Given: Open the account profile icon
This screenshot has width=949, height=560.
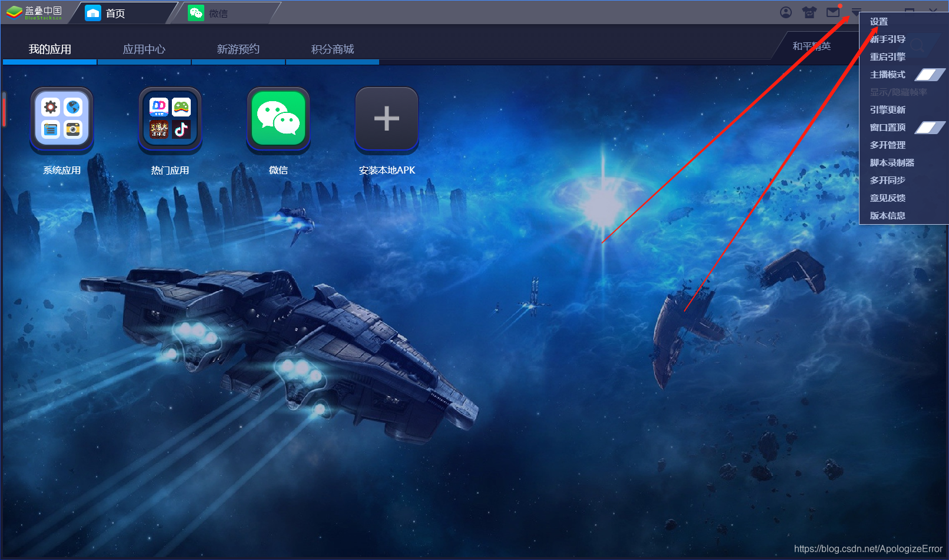Looking at the screenshot, I should pos(786,12).
